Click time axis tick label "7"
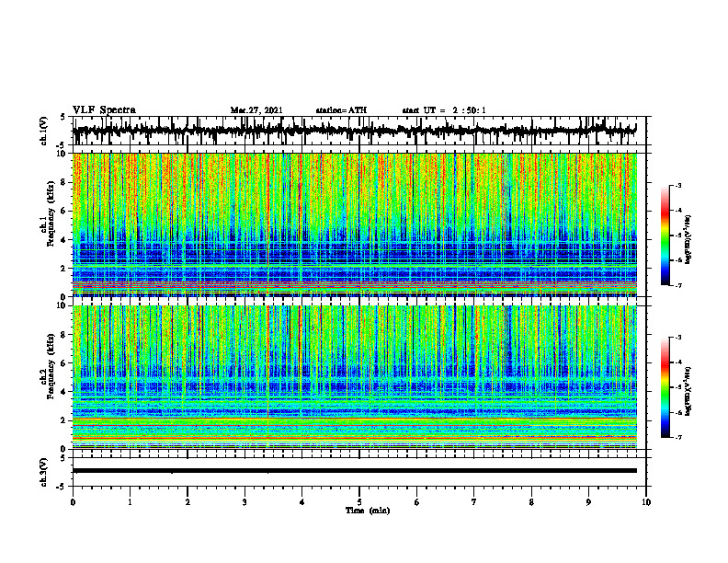This screenshot has width=728, height=563. point(474,502)
